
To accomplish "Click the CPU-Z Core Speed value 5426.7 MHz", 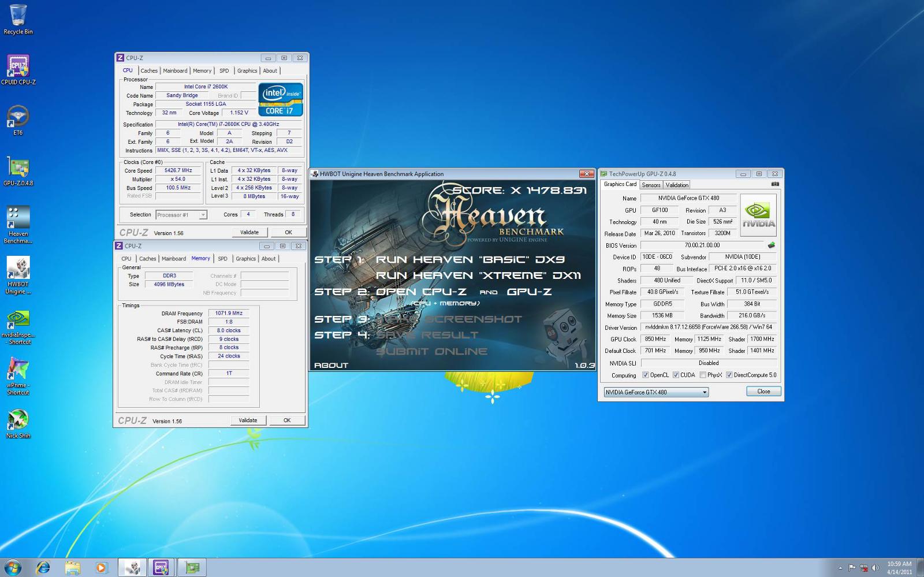I will tap(178, 170).
